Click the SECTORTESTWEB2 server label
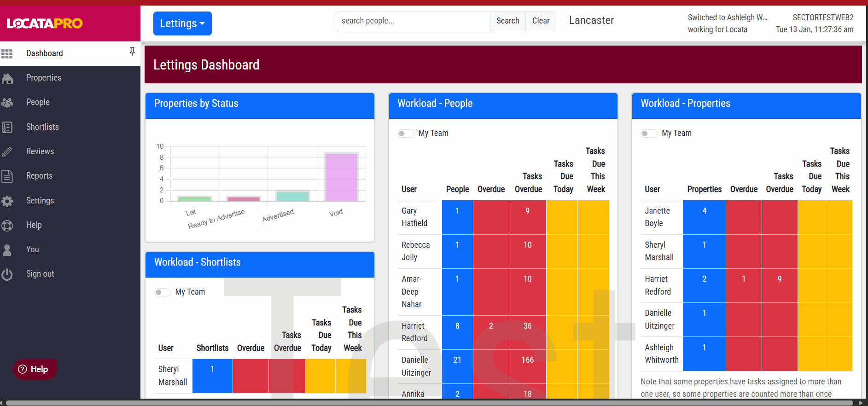The image size is (868, 406). click(823, 18)
